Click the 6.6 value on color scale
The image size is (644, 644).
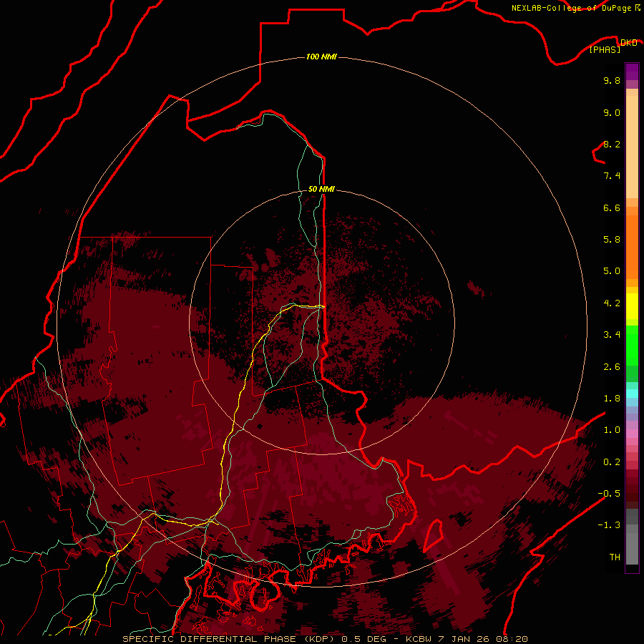[612, 208]
